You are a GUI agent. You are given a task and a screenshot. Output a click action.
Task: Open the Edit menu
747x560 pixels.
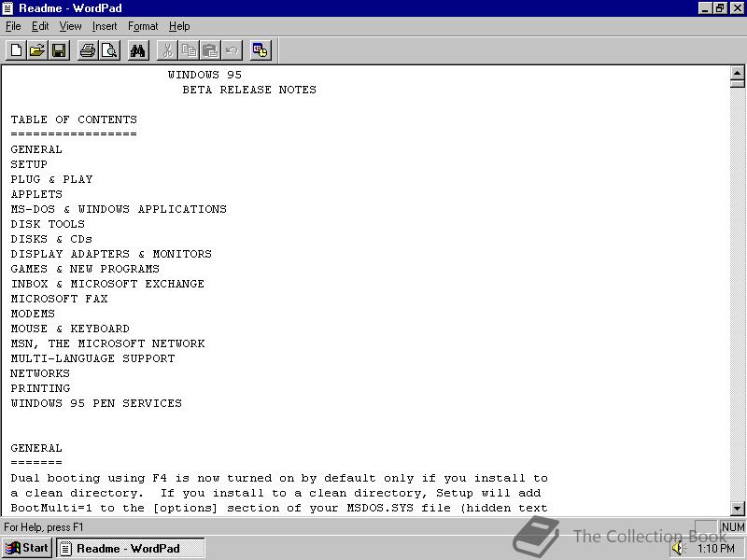point(40,26)
